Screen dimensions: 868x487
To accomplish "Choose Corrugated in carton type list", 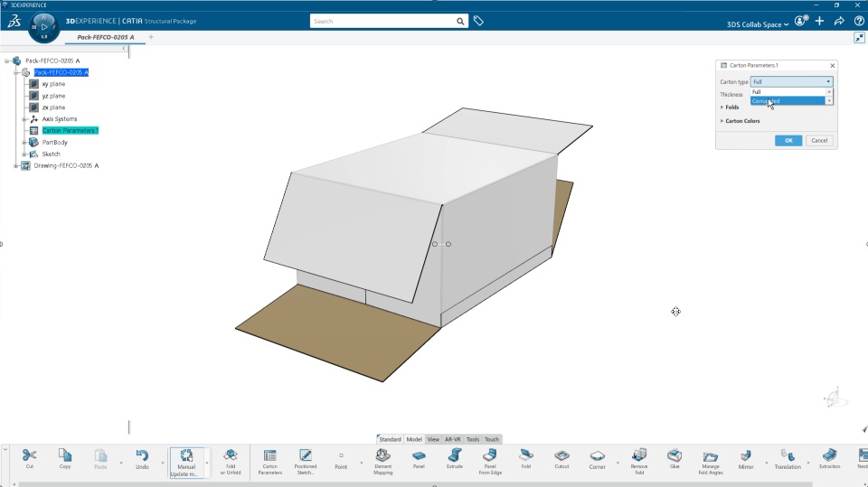I will (788, 100).
